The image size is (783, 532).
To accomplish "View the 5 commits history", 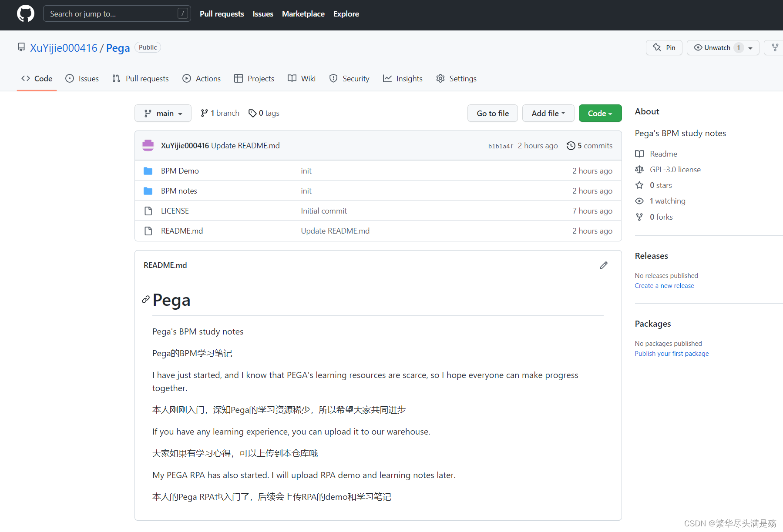I will (589, 146).
